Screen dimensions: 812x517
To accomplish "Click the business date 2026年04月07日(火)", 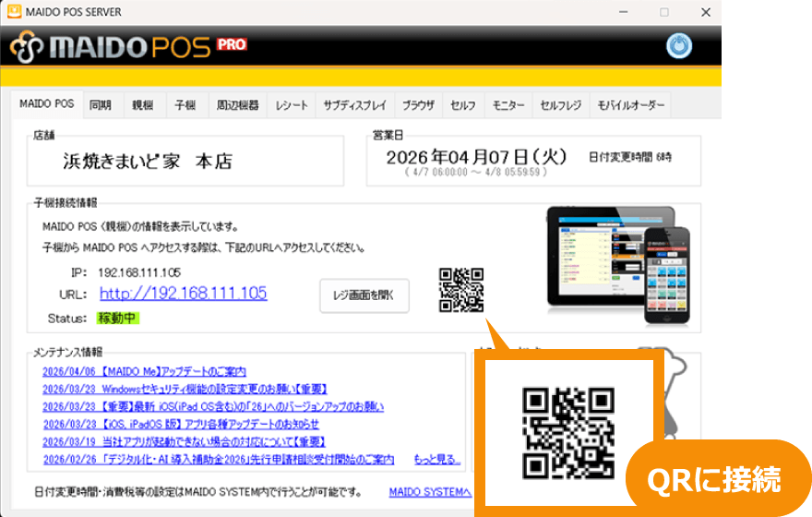I will point(476,157).
